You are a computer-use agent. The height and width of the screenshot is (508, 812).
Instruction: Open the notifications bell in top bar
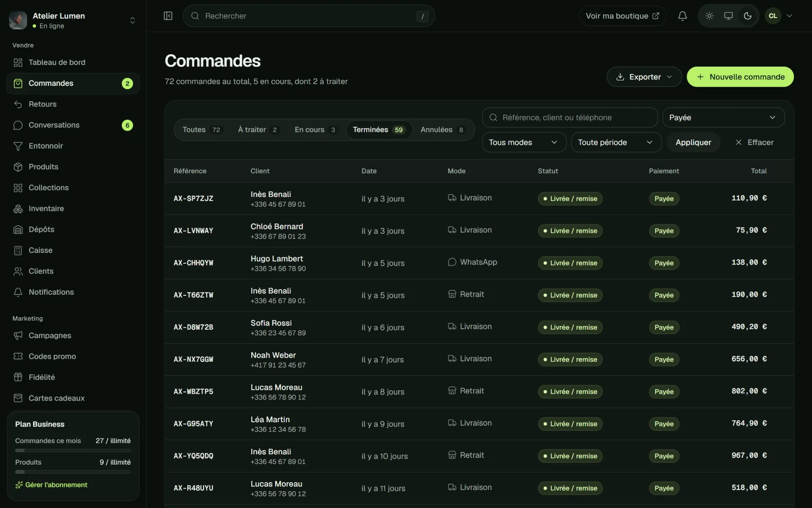point(683,16)
